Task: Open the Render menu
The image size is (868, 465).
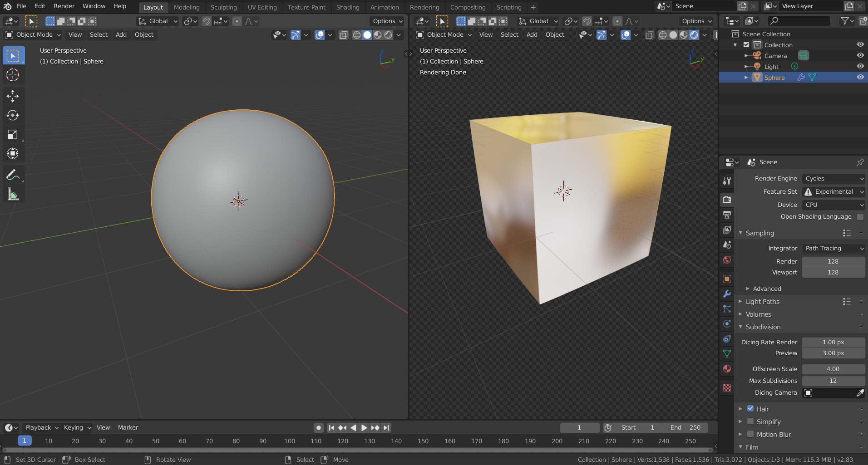Action: click(64, 6)
